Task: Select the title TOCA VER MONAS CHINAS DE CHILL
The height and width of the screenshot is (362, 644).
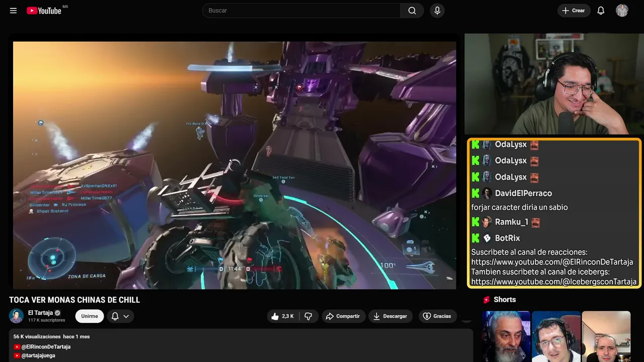Action: click(74, 300)
